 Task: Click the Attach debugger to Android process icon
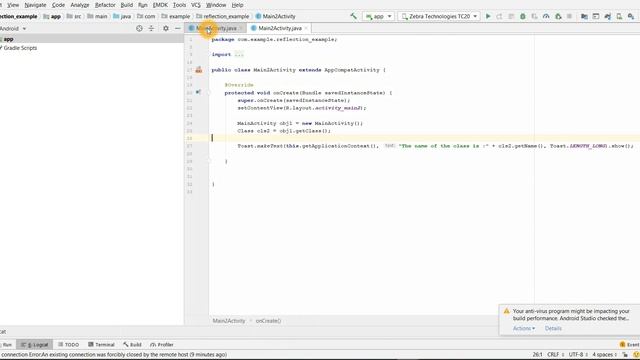(558, 16)
